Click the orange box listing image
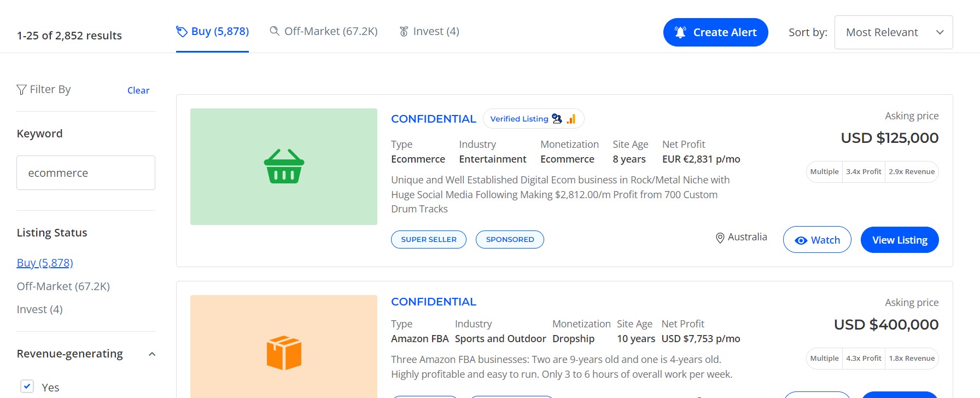Viewport: 980px width, 398px height. 284,347
